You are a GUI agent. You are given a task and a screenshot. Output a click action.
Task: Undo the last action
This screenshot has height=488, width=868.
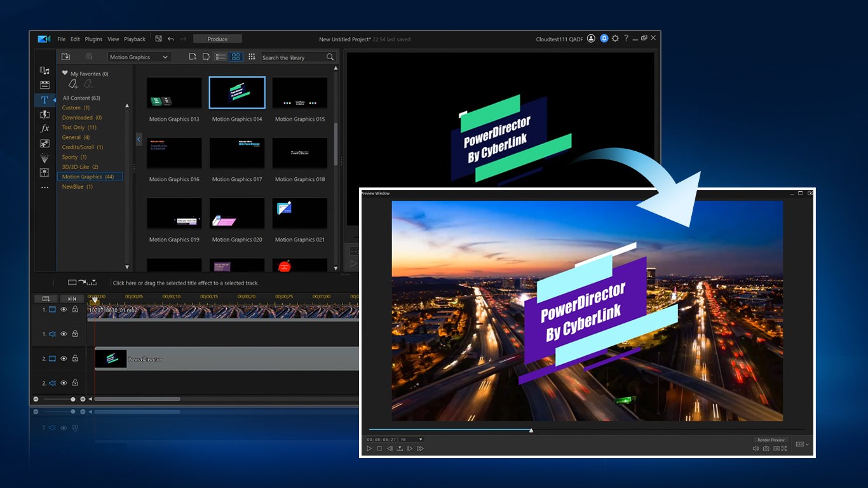[x=171, y=39]
